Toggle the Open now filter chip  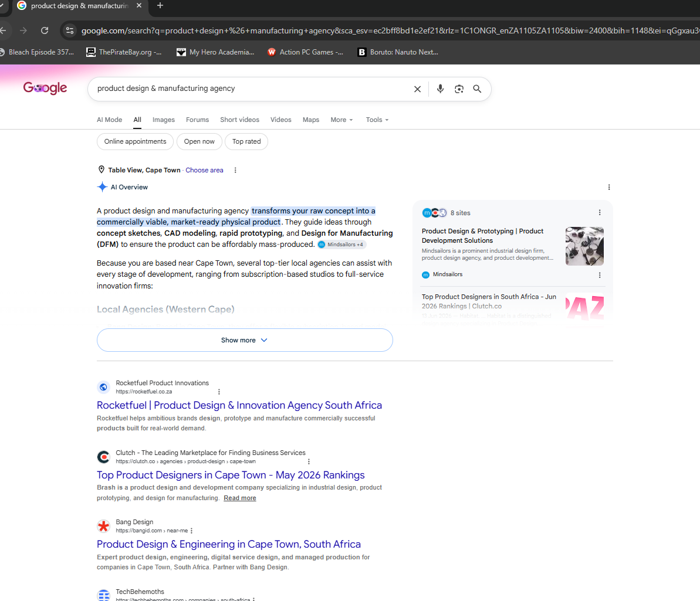click(199, 141)
